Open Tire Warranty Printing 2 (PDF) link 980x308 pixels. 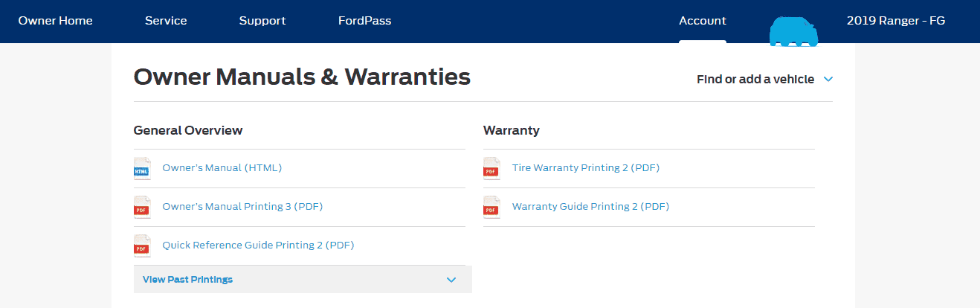pos(586,168)
